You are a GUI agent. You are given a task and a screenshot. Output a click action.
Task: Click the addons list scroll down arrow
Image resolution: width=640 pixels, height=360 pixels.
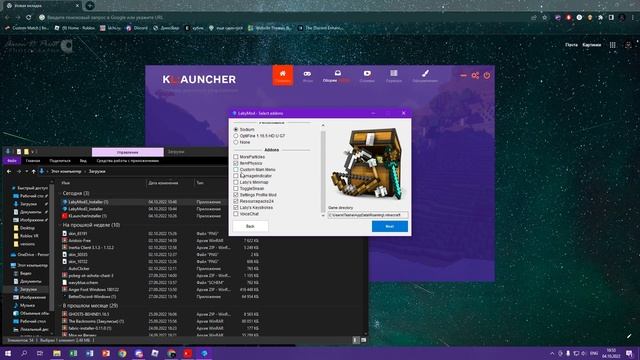coord(323,215)
